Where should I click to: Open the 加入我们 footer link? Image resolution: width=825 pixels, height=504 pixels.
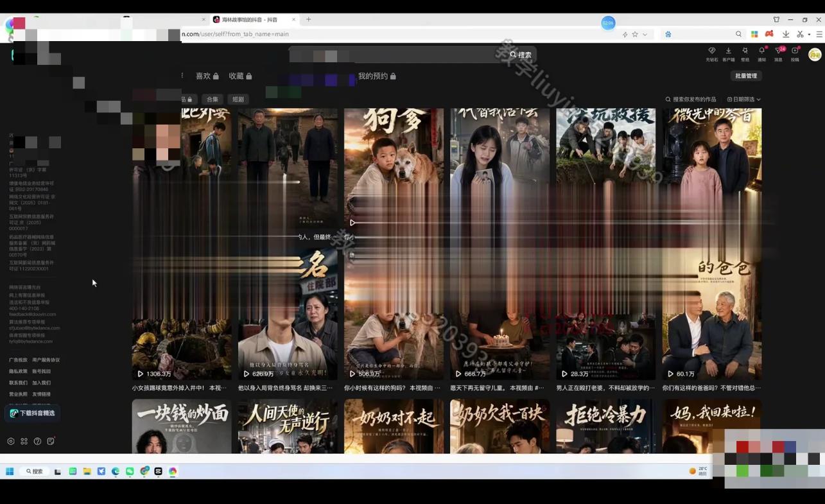click(41, 383)
